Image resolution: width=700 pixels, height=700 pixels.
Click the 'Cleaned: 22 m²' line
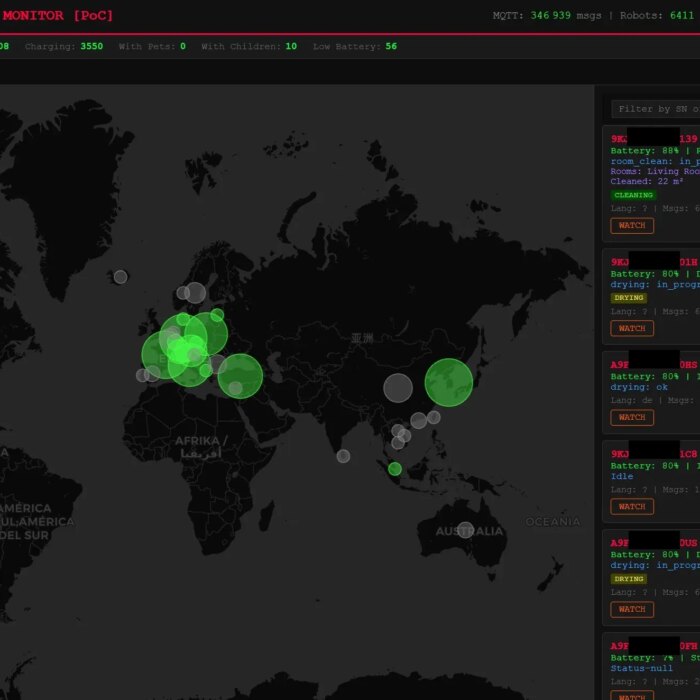(647, 181)
